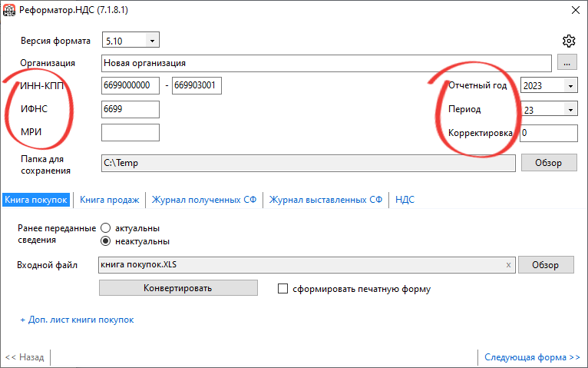588x368 pixels.
Task: Click the Конвертировать button
Action: [178, 288]
